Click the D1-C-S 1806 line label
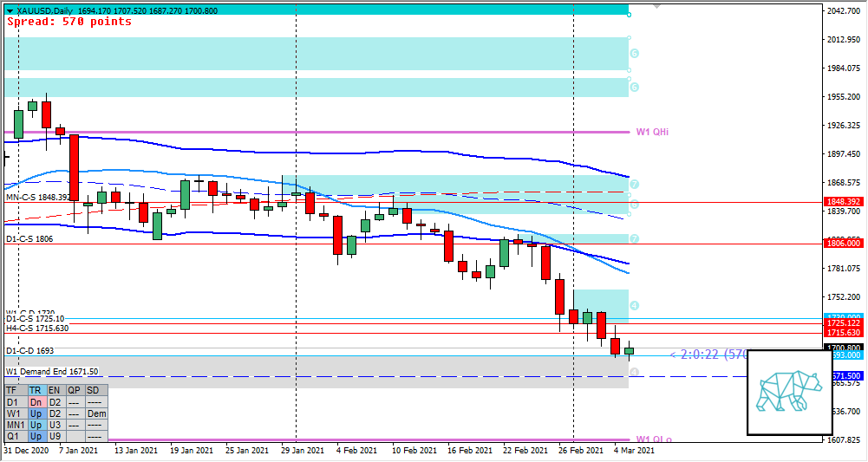Viewport: 868px width, 462px height. pos(29,238)
